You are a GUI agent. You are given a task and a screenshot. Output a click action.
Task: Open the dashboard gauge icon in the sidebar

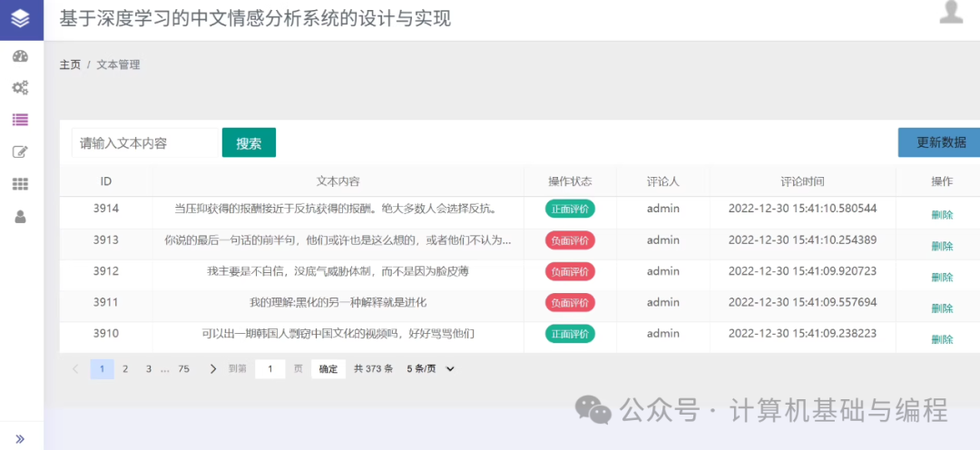(x=21, y=56)
